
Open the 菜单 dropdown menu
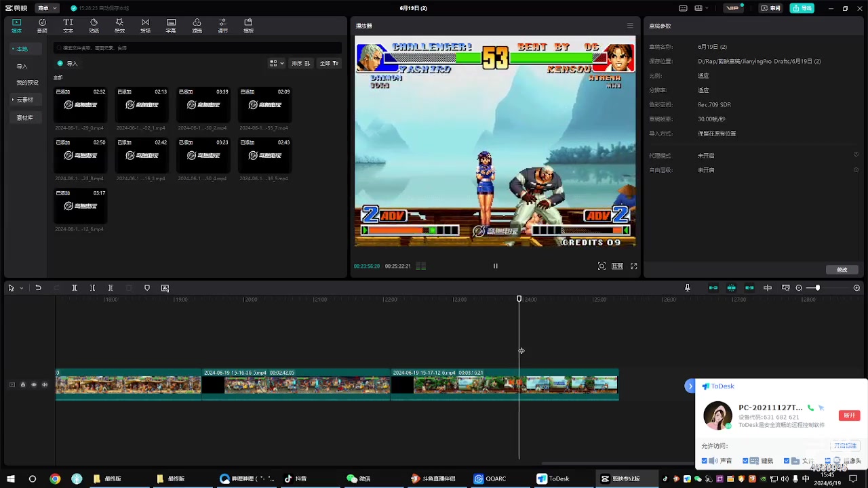tap(47, 8)
